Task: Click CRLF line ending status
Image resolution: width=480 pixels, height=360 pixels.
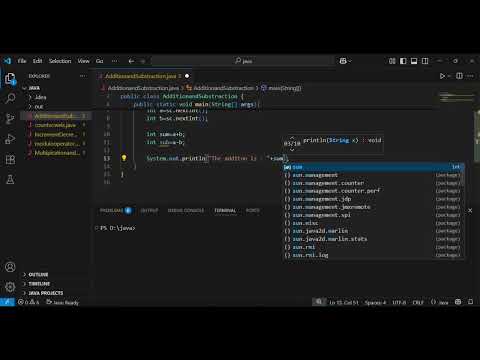Action: click(418, 302)
